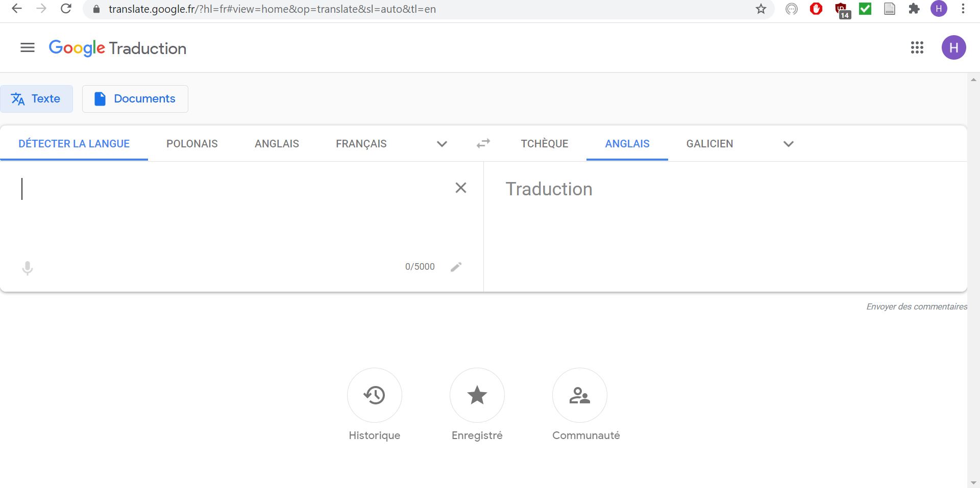The width and height of the screenshot is (980, 488).
Task: Choose Tchèque as target language
Action: 545,144
